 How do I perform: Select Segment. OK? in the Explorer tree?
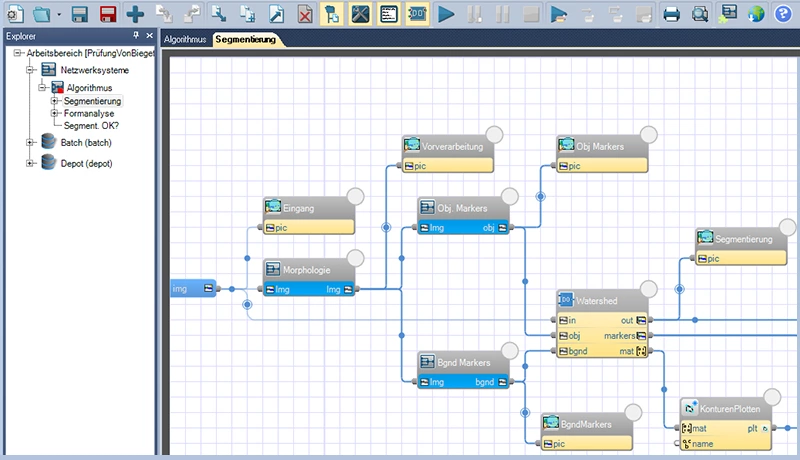pyautogui.click(x=93, y=125)
